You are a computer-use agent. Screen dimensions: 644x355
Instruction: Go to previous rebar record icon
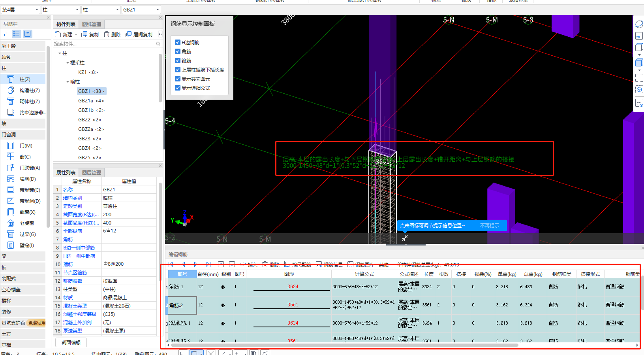[184, 264]
